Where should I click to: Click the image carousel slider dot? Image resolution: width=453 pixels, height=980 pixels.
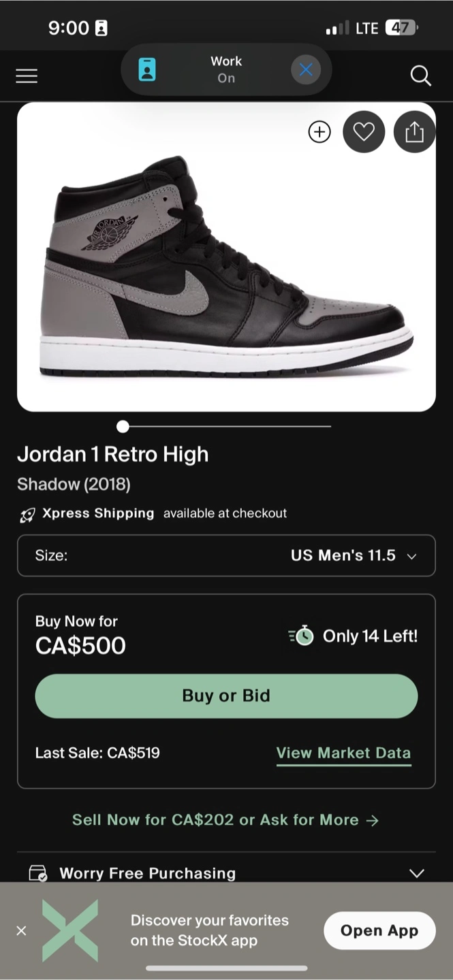tap(123, 427)
